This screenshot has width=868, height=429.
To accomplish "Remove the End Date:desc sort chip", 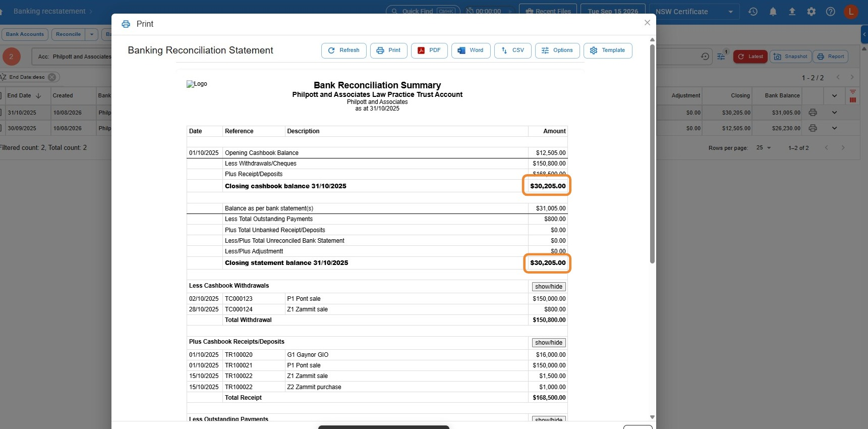I will [x=52, y=77].
